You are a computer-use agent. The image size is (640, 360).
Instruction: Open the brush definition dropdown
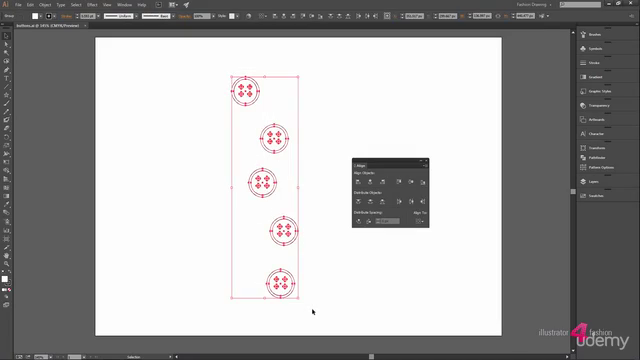coord(173,16)
